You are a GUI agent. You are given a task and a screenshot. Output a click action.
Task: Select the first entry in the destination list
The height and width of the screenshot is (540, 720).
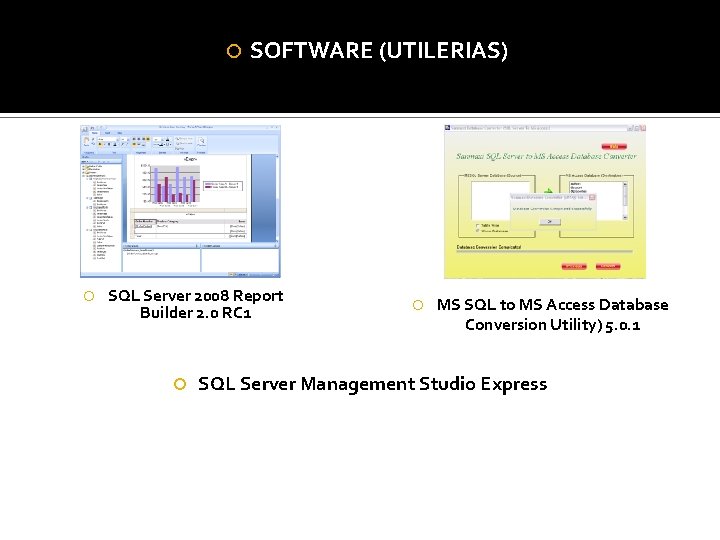click(x=576, y=184)
